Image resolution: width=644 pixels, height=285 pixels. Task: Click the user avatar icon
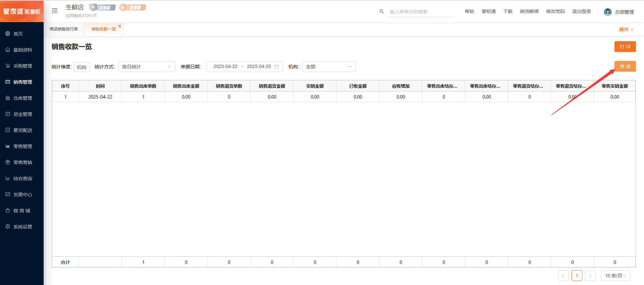[x=607, y=12]
